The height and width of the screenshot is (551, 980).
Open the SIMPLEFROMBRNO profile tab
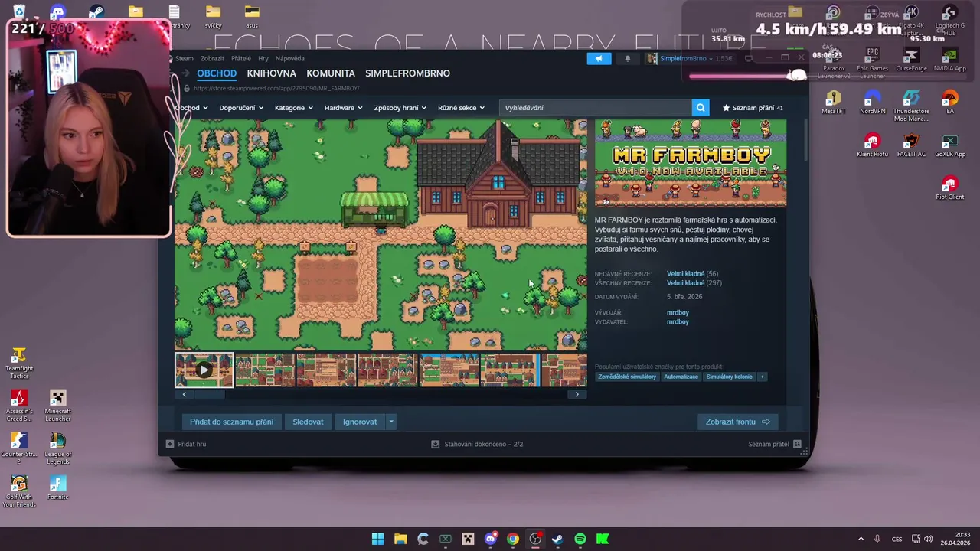coord(408,73)
